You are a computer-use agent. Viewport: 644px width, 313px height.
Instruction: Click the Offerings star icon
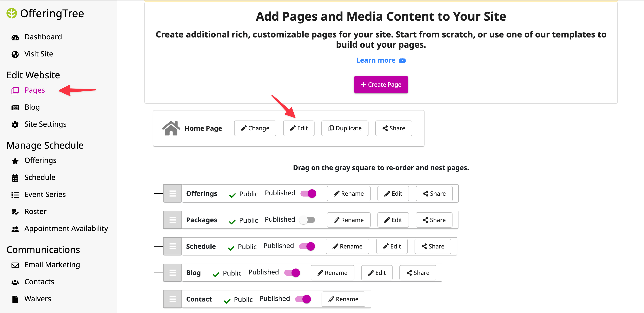tap(15, 161)
